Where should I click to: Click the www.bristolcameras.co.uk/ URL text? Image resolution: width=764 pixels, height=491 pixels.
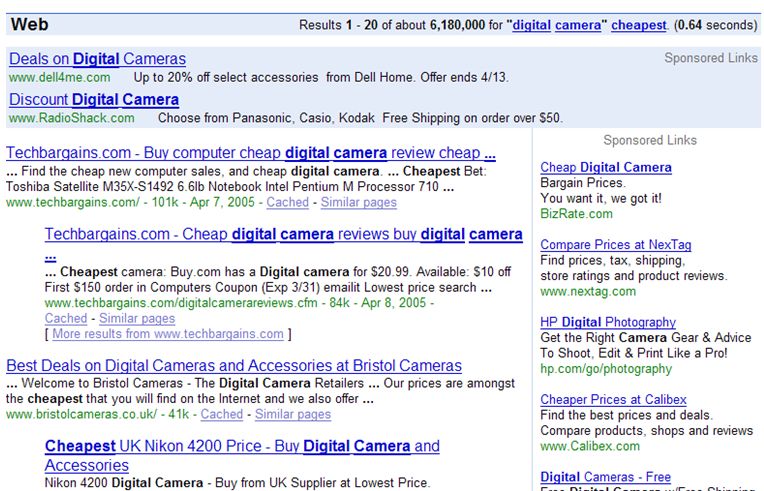point(81,414)
